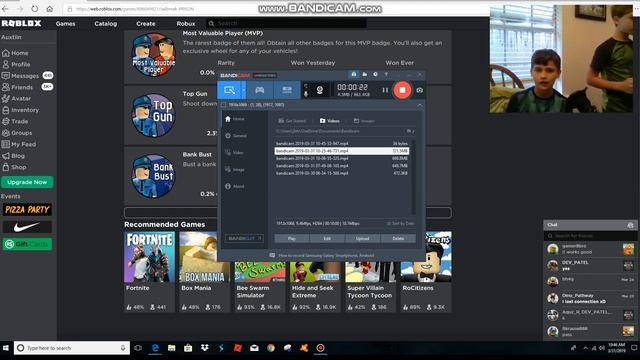The image size is (640, 360).
Task: Click the Play button in Bandicam
Action: pos(292,238)
